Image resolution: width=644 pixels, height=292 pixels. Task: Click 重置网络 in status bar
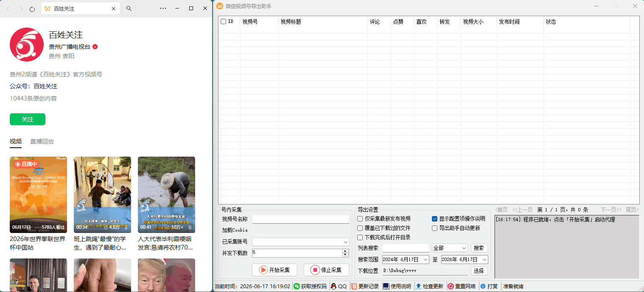[462, 286]
